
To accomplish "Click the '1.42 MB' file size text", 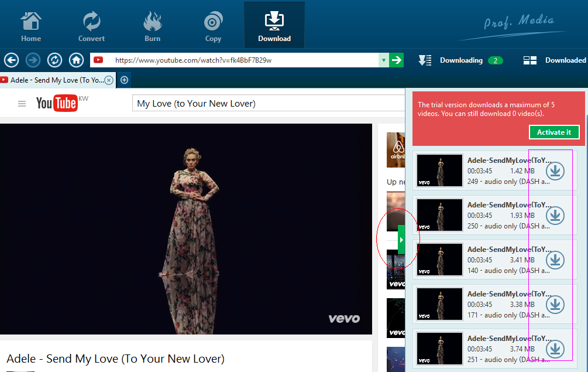I will click(522, 171).
